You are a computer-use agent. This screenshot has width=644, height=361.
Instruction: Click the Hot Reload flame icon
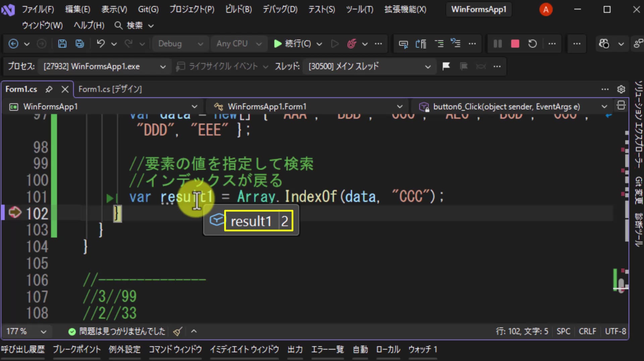click(352, 44)
